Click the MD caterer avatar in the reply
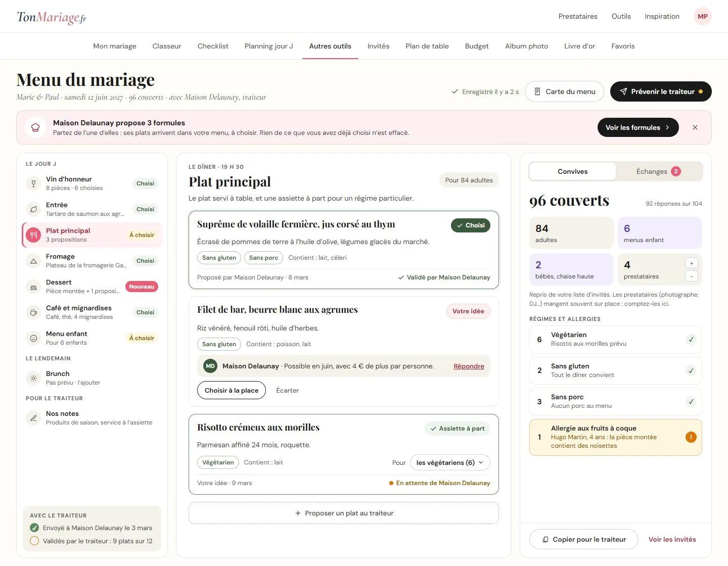Viewport: 728px width, 566px height. point(210,366)
